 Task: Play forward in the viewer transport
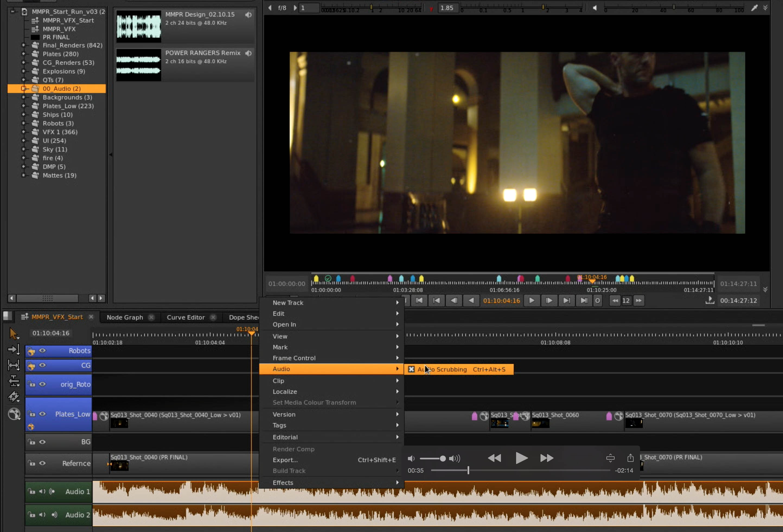[x=532, y=300]
